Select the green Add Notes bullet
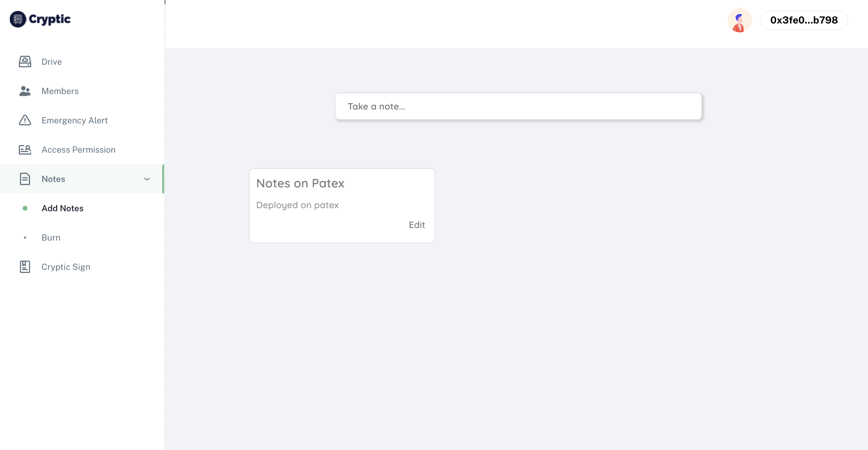 (x=25, y=208)
